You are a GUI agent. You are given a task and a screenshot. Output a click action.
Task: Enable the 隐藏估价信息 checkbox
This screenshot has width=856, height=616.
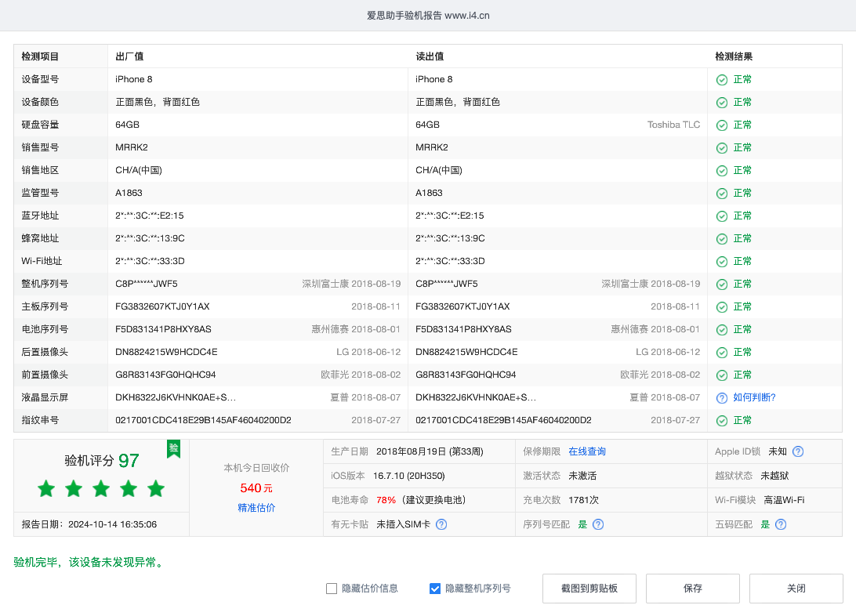(332, 589)
